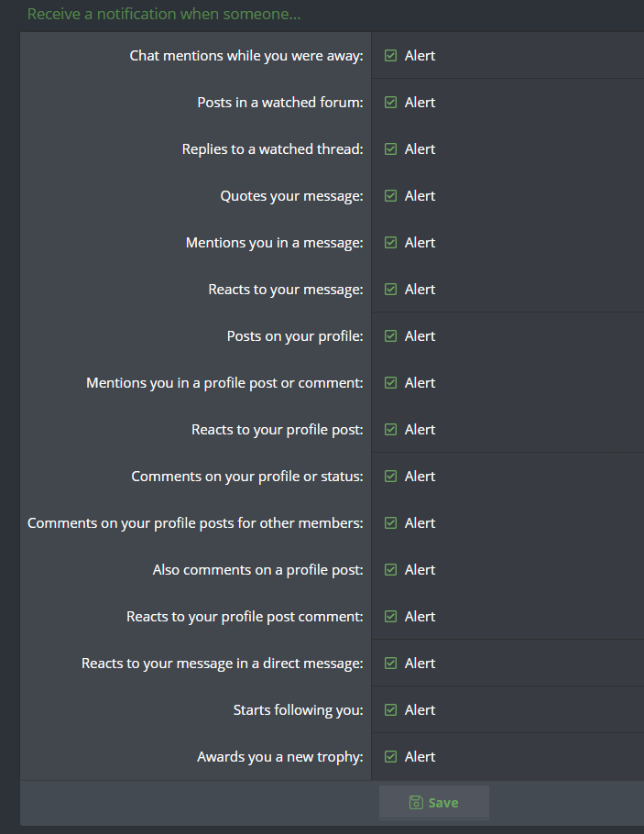Toggle alert for also comments on a profile post
Screen dimensions: 644x834
coord(391,570)
